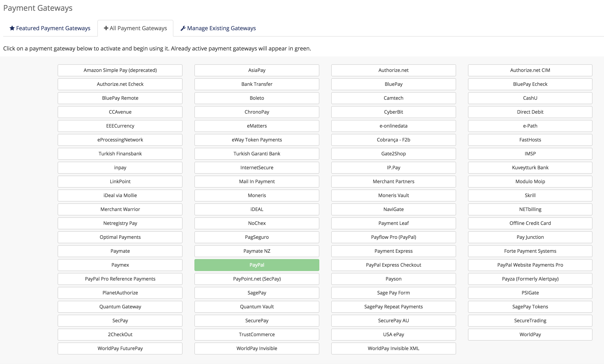Open the Featured Payment Gateways tab
604x364 pixels.
[x=53, y=28]
